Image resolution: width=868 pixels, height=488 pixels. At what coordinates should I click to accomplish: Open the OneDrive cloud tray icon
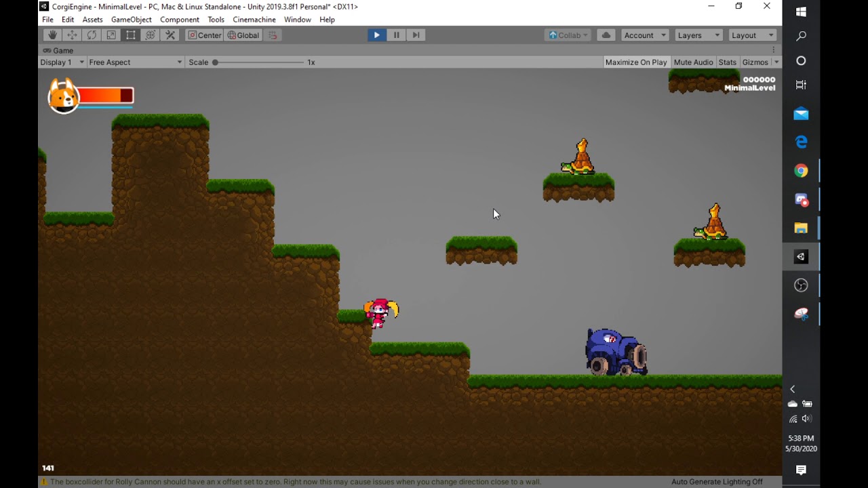pyautogui.click(x=792, y=404)
